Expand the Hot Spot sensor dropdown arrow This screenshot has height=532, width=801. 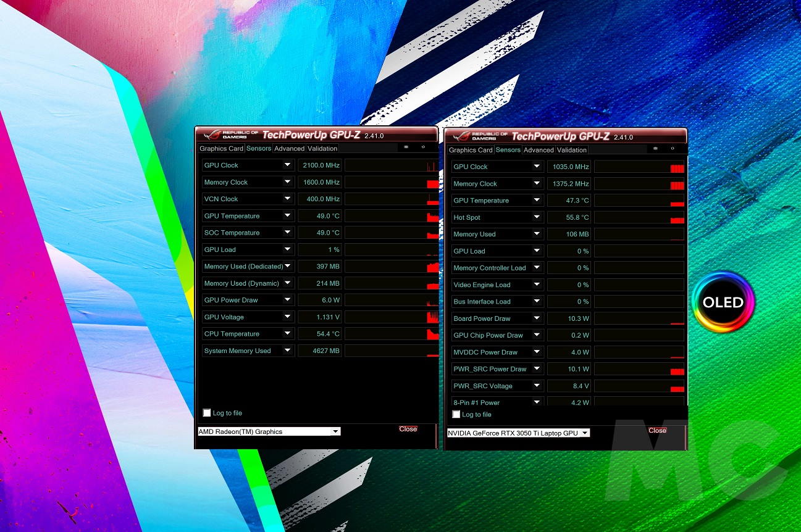[537, 217]
